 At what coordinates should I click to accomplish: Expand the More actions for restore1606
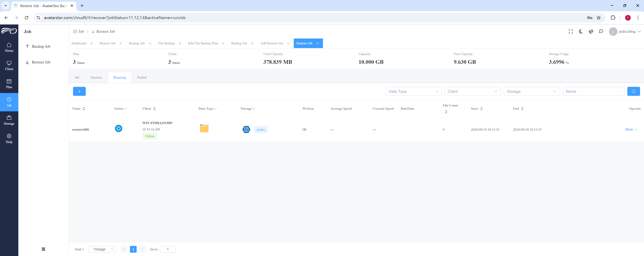tap(631, 129)
